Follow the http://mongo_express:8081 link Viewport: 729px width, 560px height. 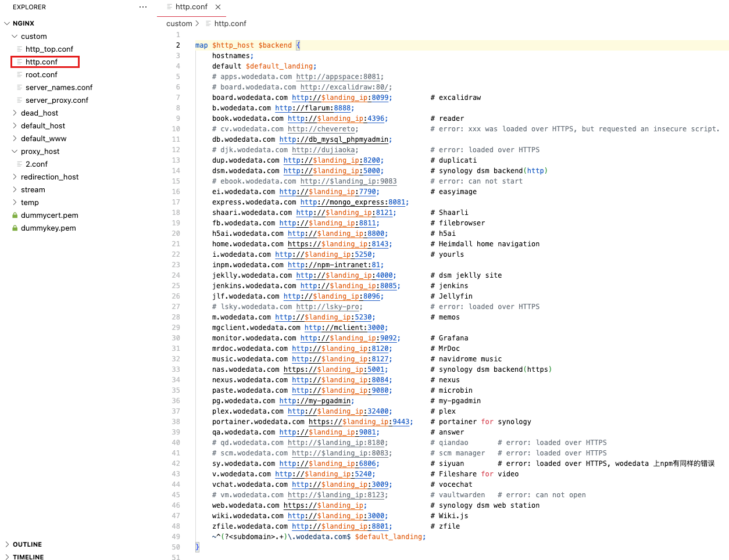pos(353,202)
